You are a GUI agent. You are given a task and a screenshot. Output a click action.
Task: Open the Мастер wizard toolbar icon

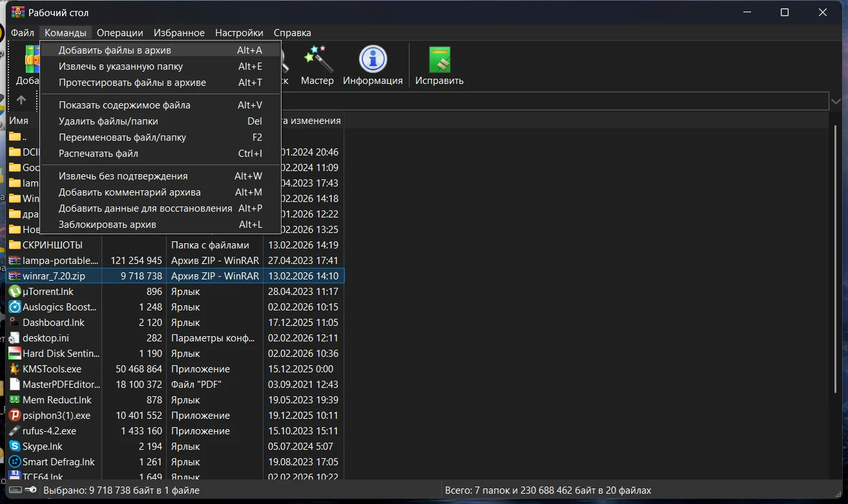click(x=317, y=60)
